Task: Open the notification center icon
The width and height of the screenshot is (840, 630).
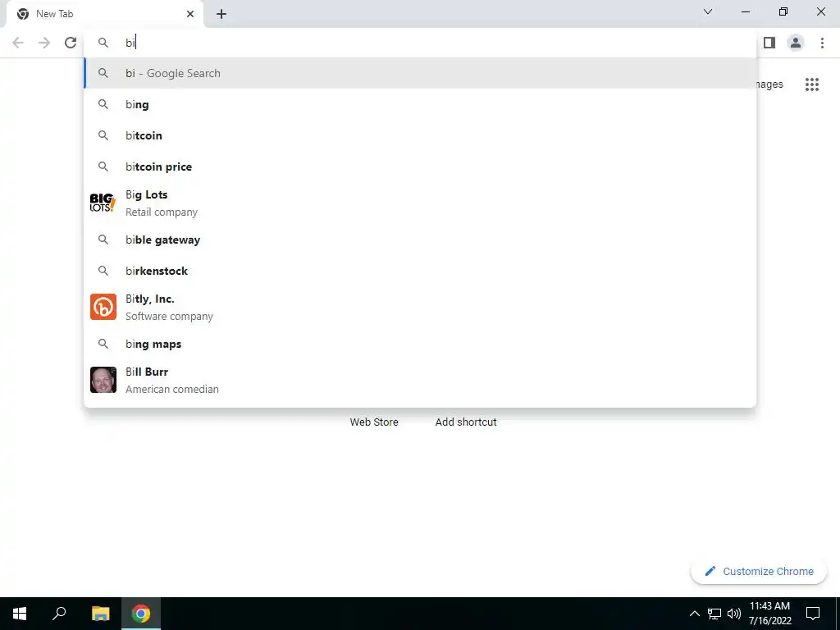Action: (813, 614)
